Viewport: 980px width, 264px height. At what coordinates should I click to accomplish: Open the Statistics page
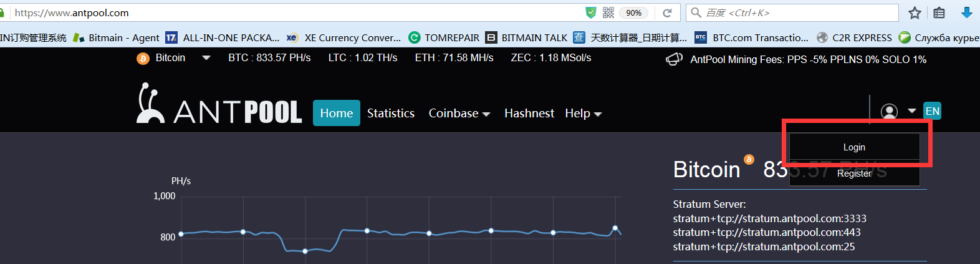(390, 113)
